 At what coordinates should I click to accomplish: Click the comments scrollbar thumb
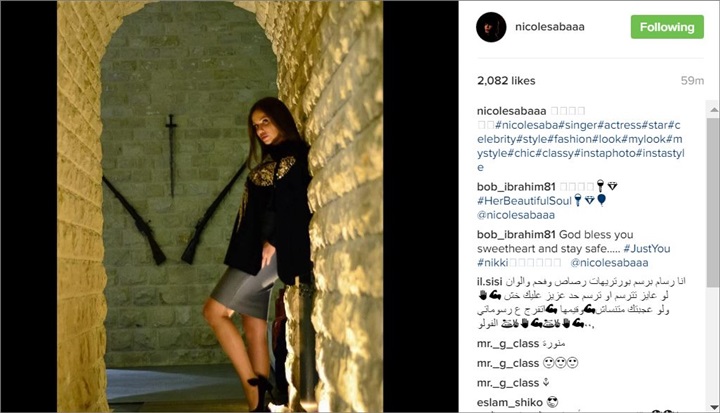point(714,202)
